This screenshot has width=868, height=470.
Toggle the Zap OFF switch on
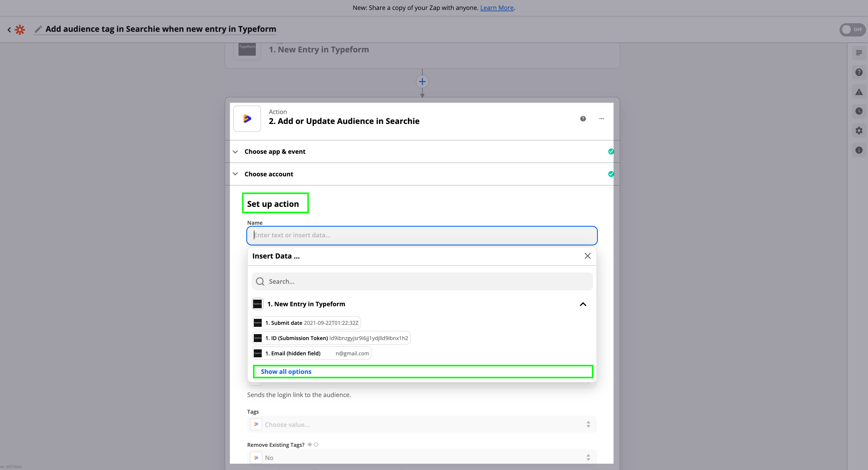(x=852, y=30)
